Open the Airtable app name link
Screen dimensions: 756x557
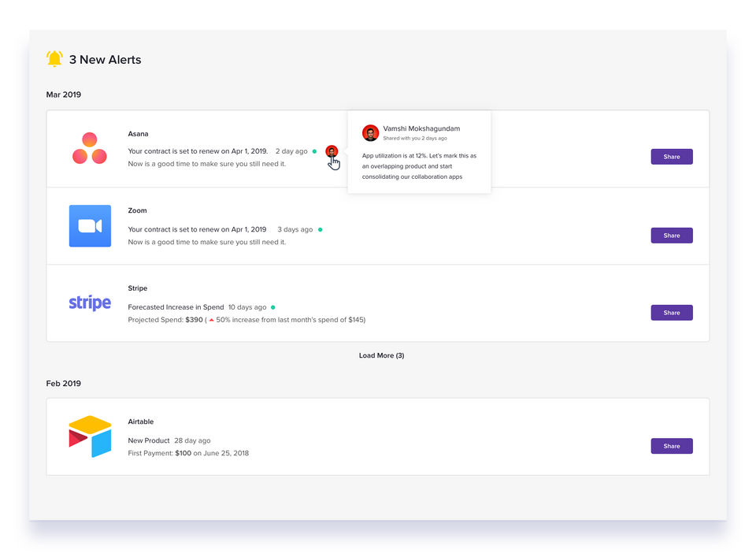(x=141, y=422)
